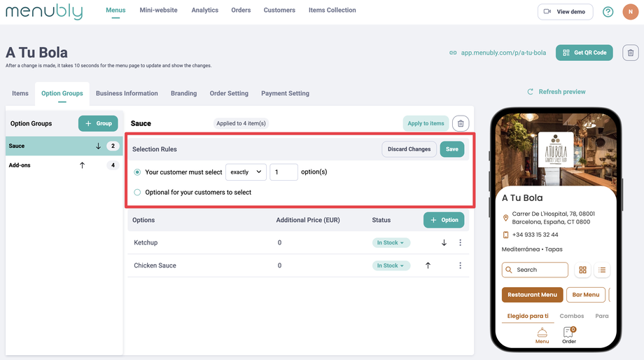Click the Get QR Code button
This screenshot has height=360, width=644.
click(x=584, y=53)
